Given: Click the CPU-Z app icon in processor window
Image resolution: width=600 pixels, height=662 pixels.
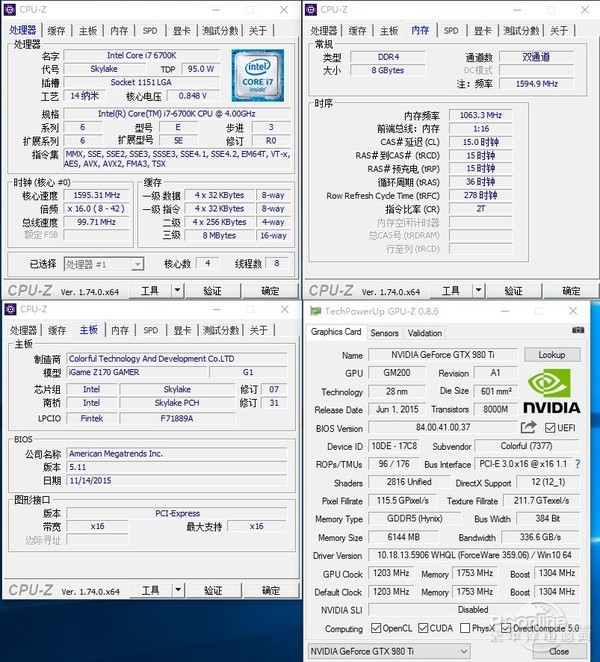Looking at the screenshot, I should 10,9.
